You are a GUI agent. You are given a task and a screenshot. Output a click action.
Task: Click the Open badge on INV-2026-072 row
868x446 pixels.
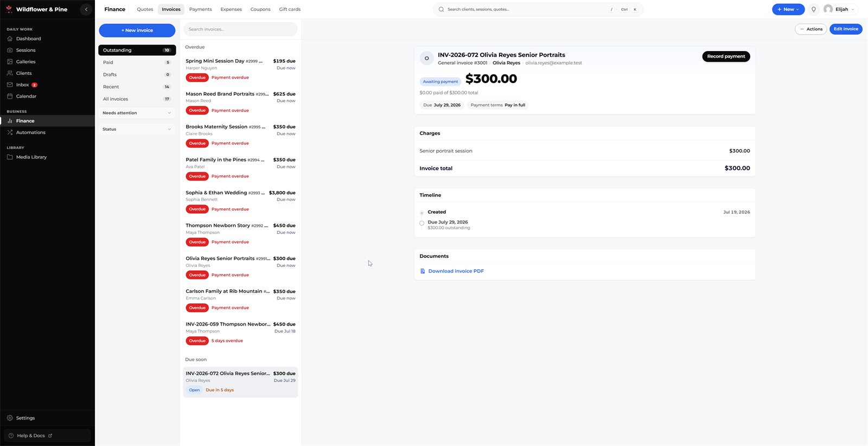[x=194, y=390]
